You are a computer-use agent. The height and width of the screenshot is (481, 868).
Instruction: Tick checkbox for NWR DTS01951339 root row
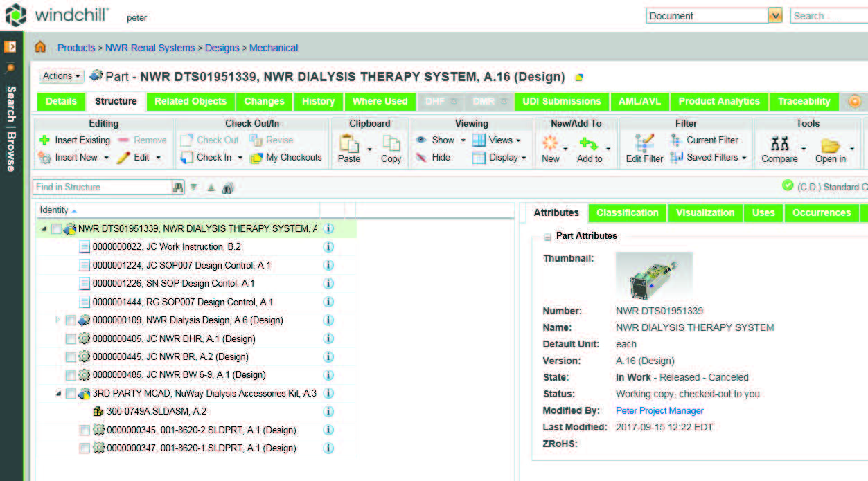[x=56, y=228]
